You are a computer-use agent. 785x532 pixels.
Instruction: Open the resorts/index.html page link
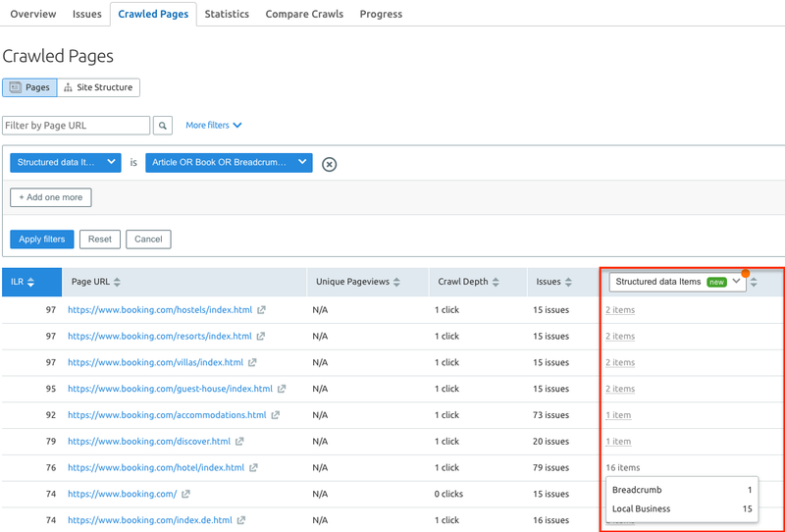[x=160, y=336]
